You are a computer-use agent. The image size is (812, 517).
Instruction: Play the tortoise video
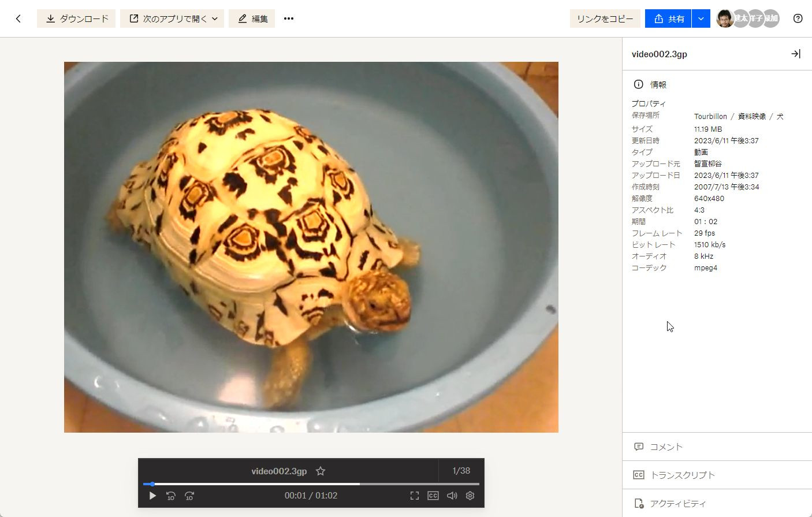click(x=152, y=496)
